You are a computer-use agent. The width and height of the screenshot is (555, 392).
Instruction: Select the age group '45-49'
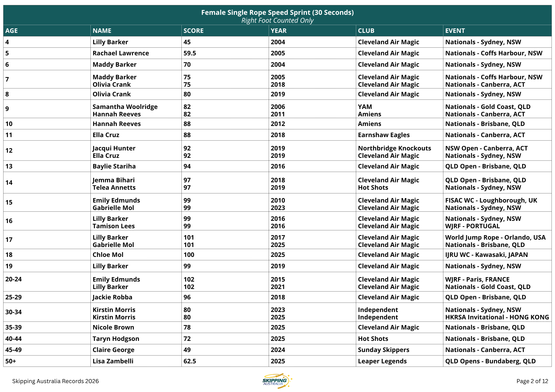(x=14, y=350)
